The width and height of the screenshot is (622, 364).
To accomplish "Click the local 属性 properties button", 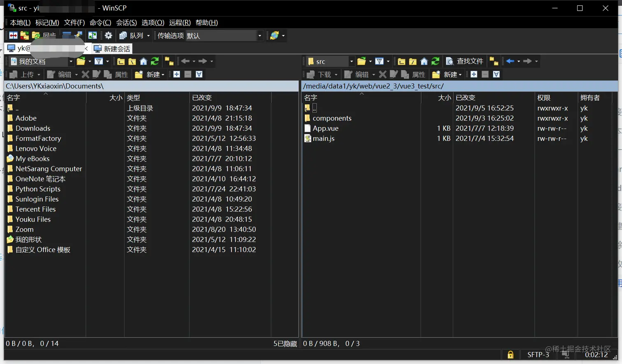I will [x=116, y=74].
